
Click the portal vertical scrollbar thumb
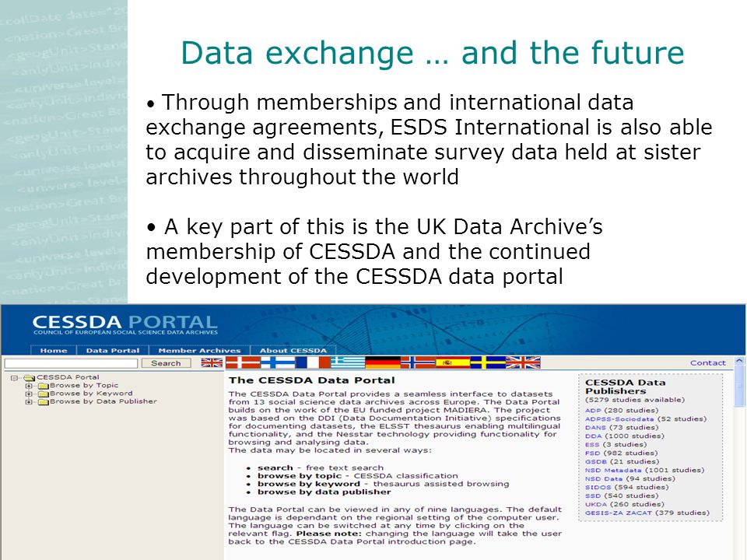(x=739, y=387)
